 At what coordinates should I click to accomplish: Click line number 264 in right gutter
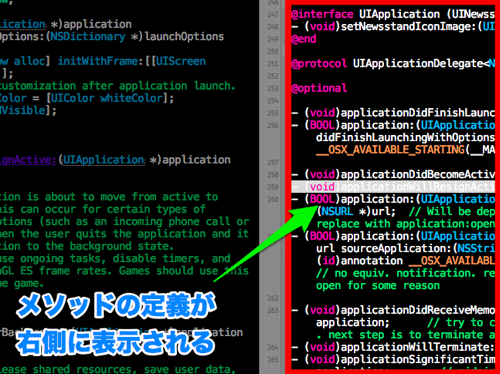point(273,347)
